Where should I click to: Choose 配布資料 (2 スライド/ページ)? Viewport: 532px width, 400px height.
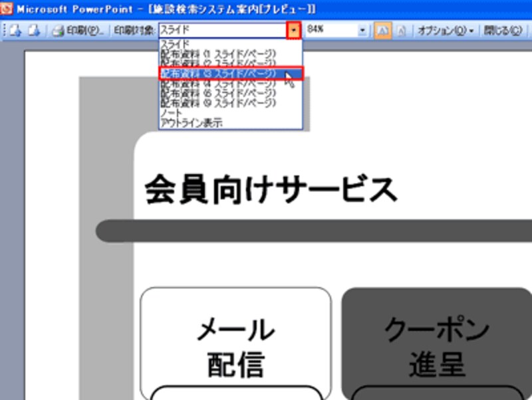(x=230, y=63)
